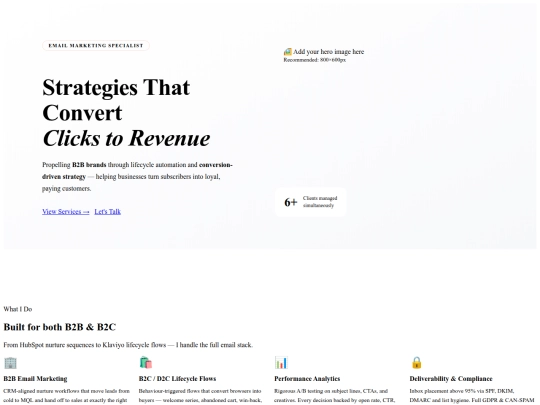Viewport: 540px width, 405px height.
Task: Click the bar chart icon above Performance Analytics
Action: pyautogui.click(x=281, y=363)
